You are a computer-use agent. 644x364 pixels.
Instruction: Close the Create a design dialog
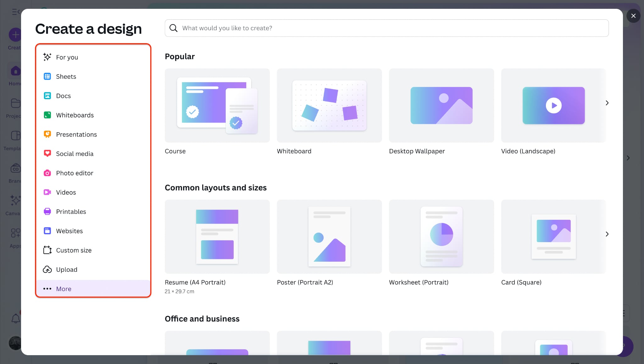click(633, 16)
